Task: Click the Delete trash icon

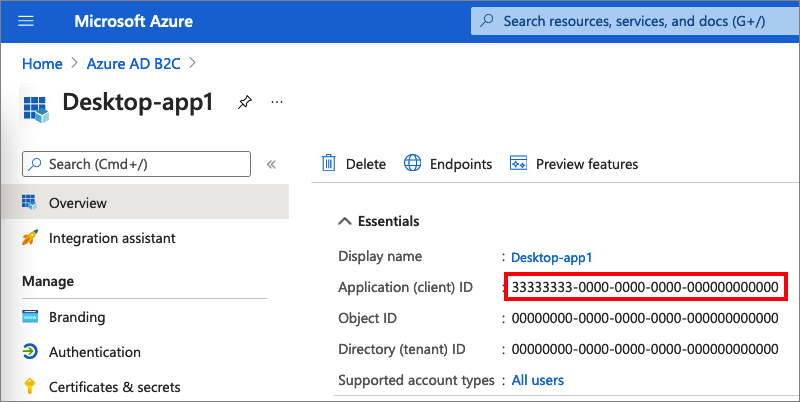Action: [328, 164]
